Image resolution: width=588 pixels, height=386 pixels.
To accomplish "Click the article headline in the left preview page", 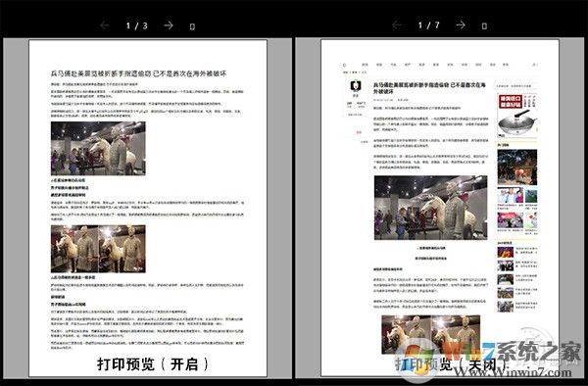I will tap(139, 73).
